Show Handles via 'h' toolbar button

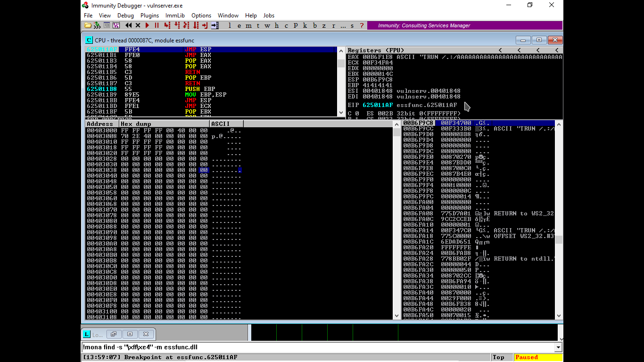(x=277, y=25)
